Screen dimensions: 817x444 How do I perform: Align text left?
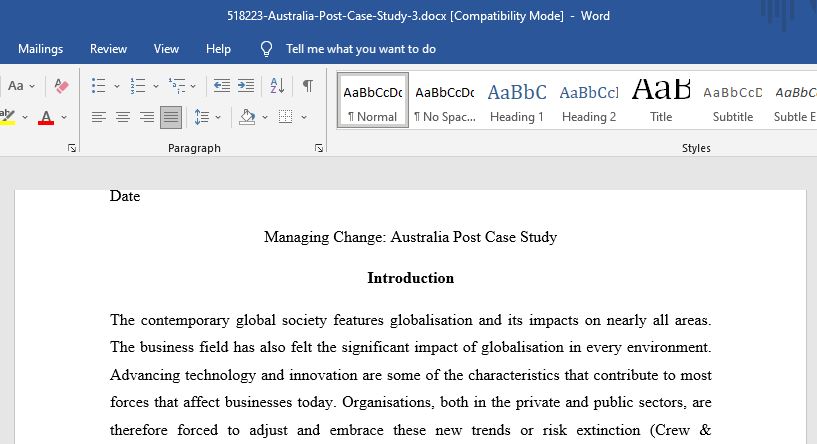(x=98, y=117)
